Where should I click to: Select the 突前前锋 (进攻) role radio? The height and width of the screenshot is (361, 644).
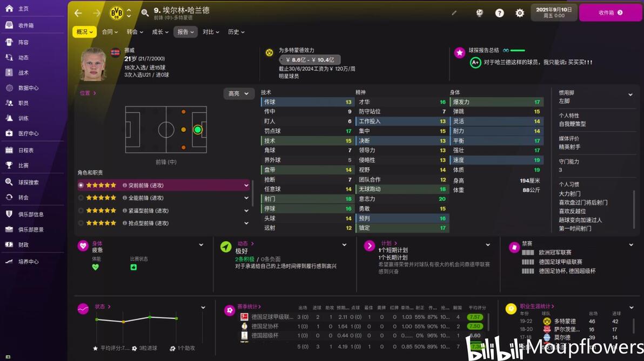pos(81,186)
